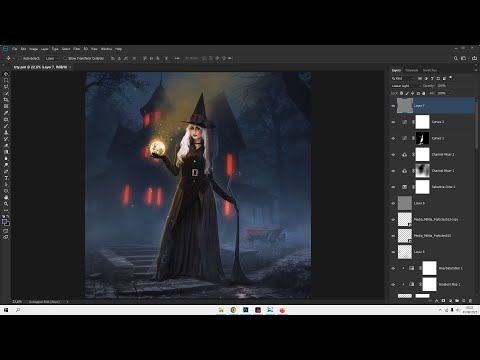Viewport: 480px width, 360px height.
Task: Select the Type tool in toolbar
Action: 6,178
